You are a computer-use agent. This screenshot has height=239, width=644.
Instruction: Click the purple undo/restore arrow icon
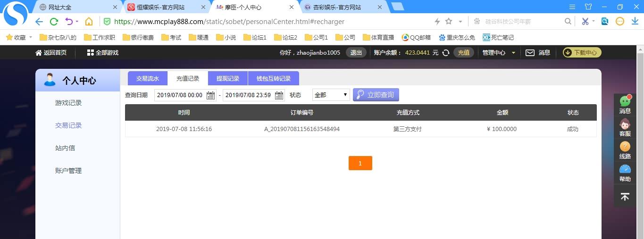pos(69,21)
